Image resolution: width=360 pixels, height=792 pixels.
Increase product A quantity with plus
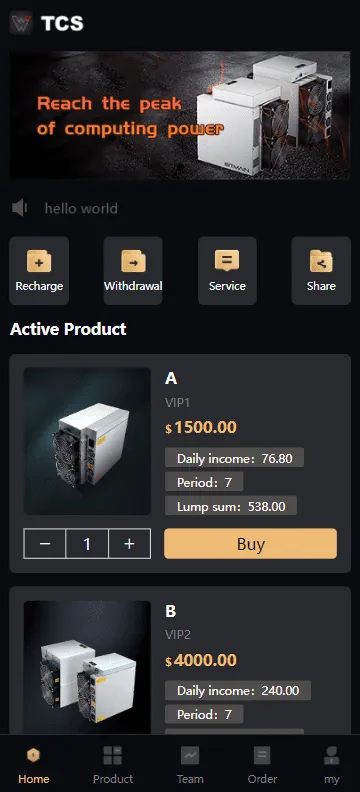pos(129,543)
